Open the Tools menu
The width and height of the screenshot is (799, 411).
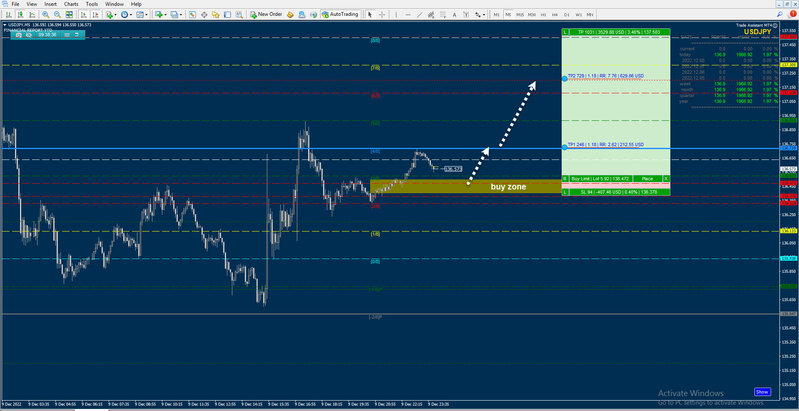92,4
